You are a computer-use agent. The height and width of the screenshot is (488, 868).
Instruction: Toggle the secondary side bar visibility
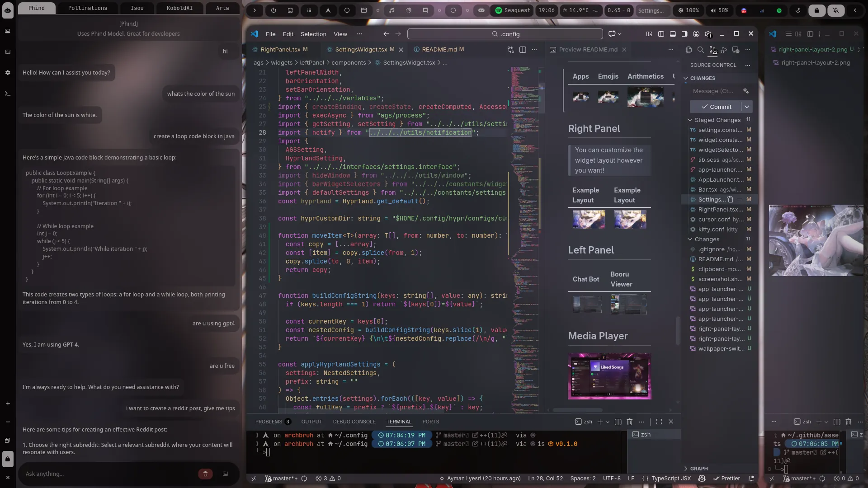(684, 34)
